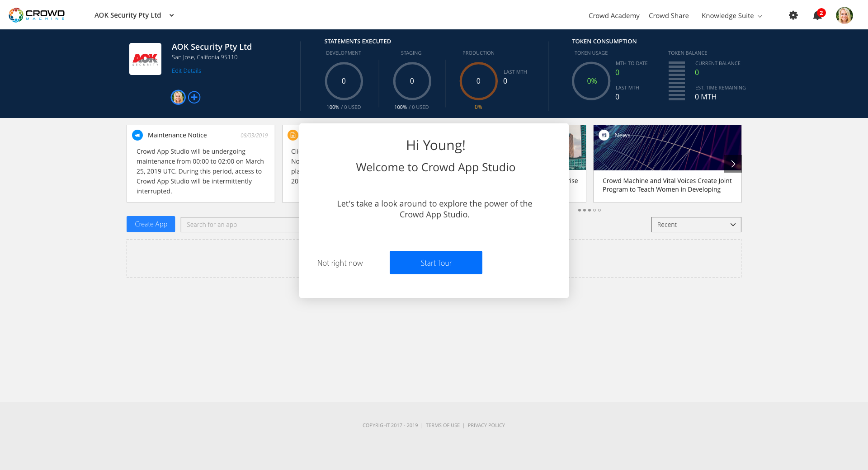This screenshot has height=470, width=868.
Task: Open Privacy Policy link
Action: tap(486, 425)
